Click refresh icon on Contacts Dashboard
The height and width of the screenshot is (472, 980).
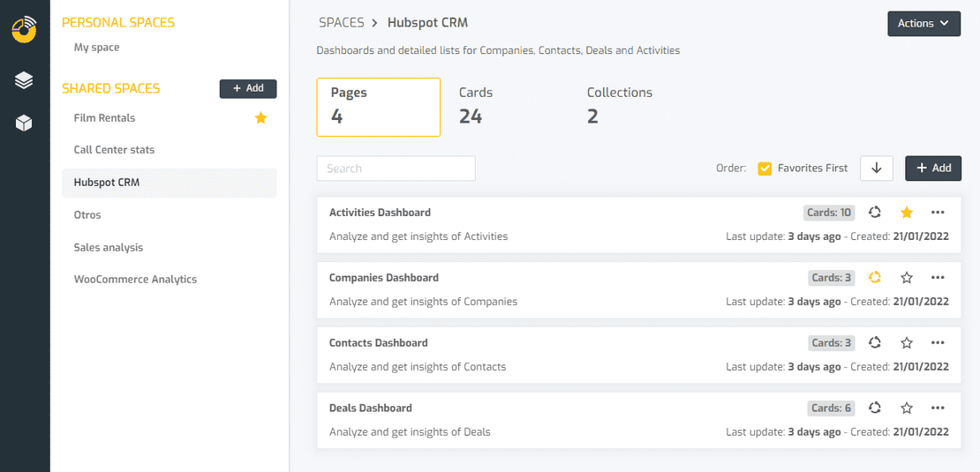(x=875, y=342)
